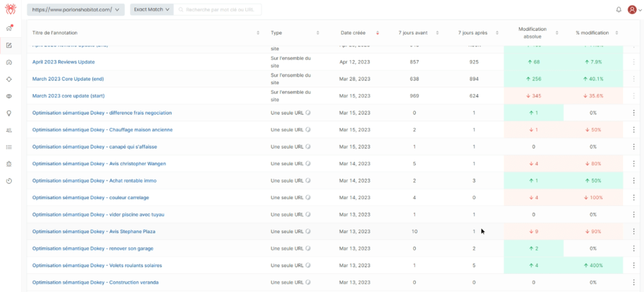Viewport: 644px width, 292px height.
Task: Open three-dot menu for Volets roulants solaires row
Action: coord(634,266)
